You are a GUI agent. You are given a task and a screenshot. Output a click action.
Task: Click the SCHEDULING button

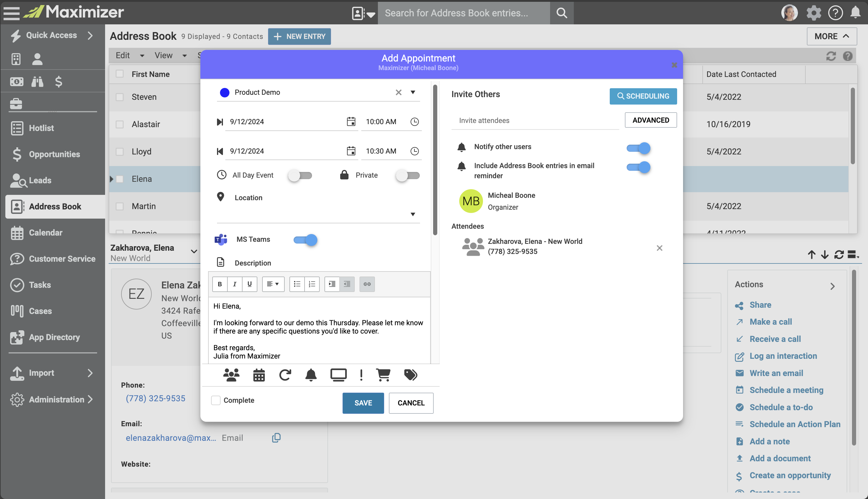pyautogui.click(x=643, y=96)
